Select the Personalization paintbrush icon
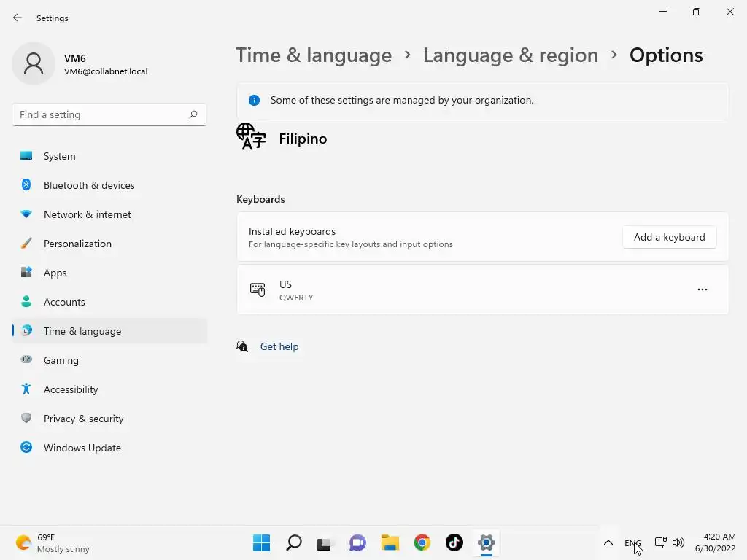This screenshot has height=560, width=747. [x=26, y=244]
